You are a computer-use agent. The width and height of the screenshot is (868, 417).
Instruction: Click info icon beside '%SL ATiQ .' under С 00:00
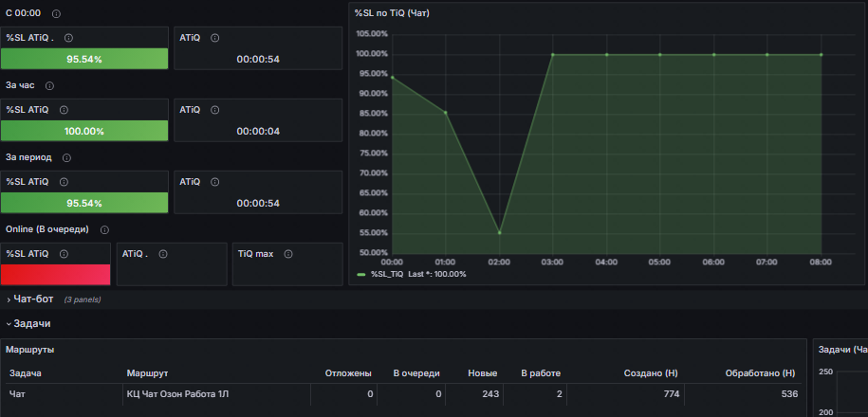68,38
